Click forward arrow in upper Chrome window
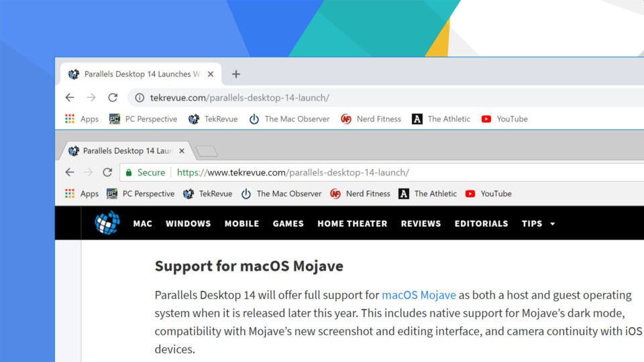 click(x=91, y=98)
